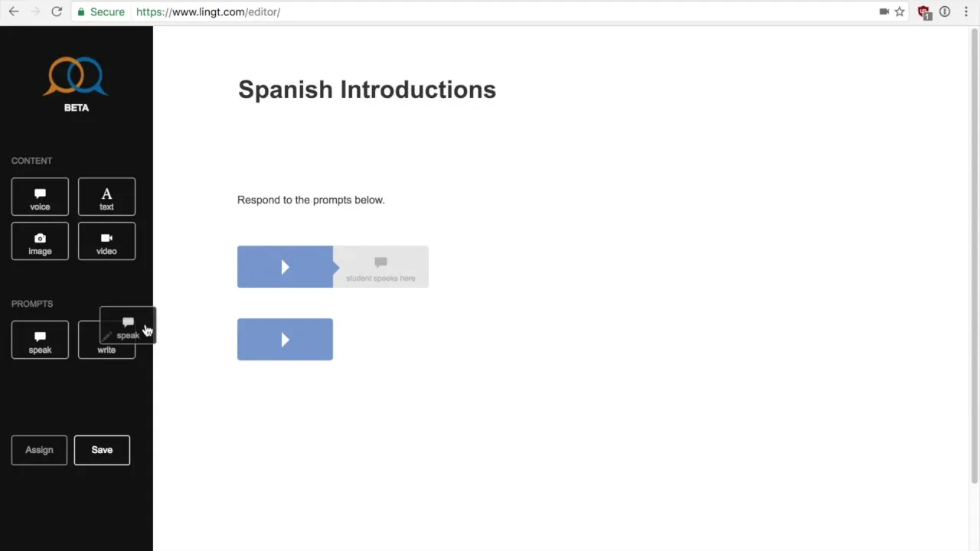Screen dimensions: 980x551
Task: Save the assignment
Action: click(102, 450)
